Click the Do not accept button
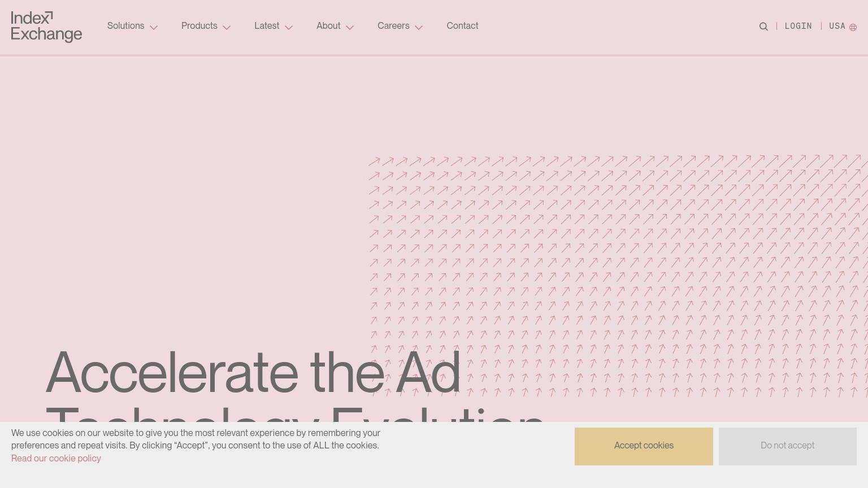Viewport: 868px width, 488px height. [787, 446]
